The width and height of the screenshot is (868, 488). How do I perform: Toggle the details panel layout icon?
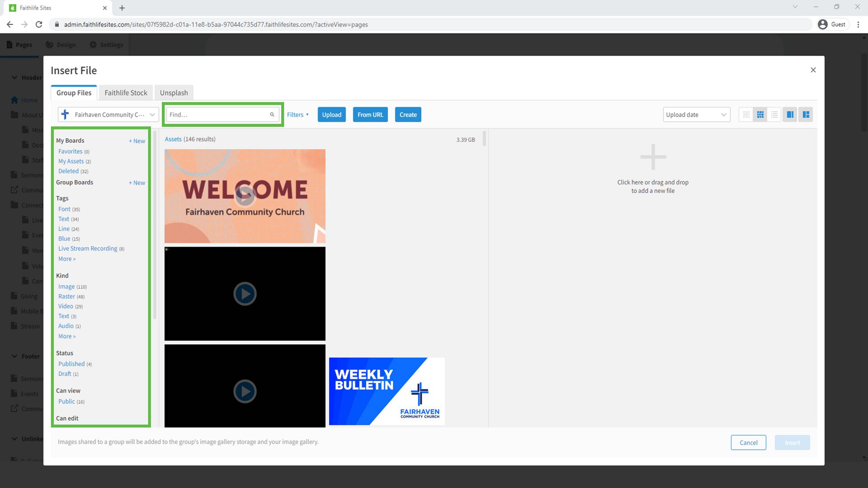(x=806, y=115)
